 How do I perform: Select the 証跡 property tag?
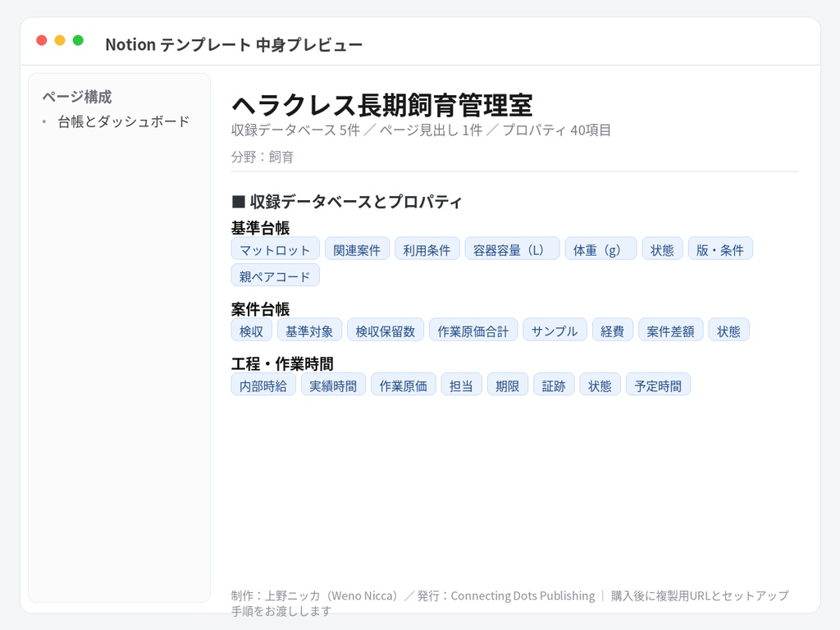554,384
